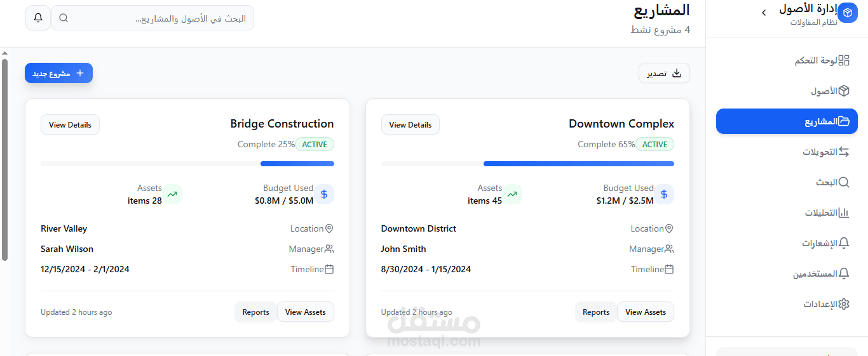Click the 8/30/2024 - 1/15/2024 timeline dates
The height and width of the screenshot is (356, 868).
pyautogui.click(x=426, y=269)
